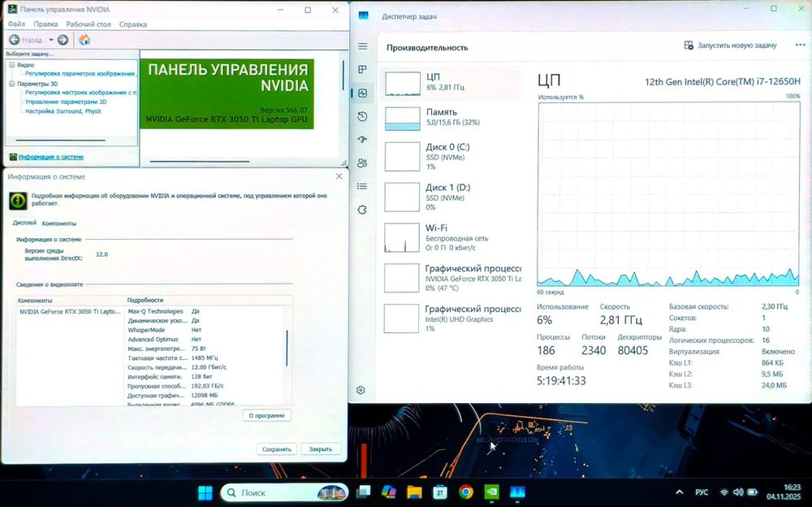Select Управление параметрами 3D tree item
Screen dimensions: 812x507
pos(66,102)
